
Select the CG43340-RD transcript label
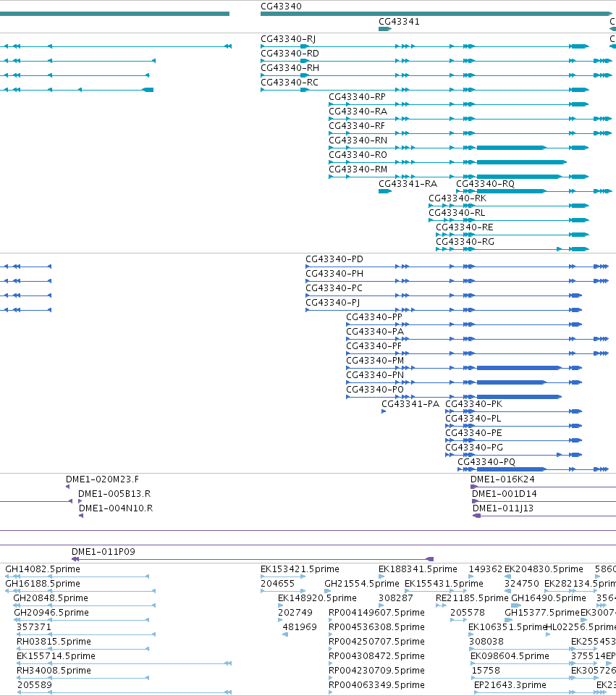[290, 54]
